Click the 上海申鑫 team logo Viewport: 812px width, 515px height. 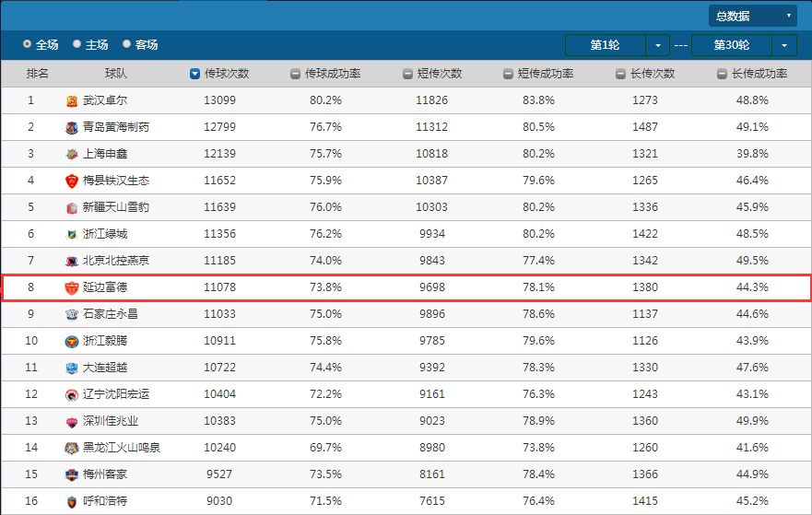coord(72,154)
